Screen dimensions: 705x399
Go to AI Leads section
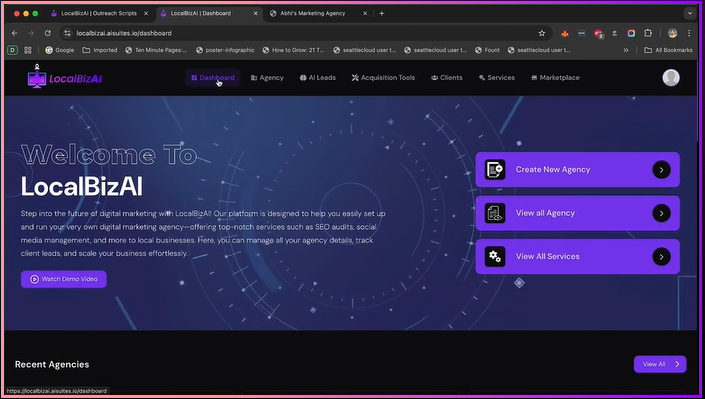(317, 78)
